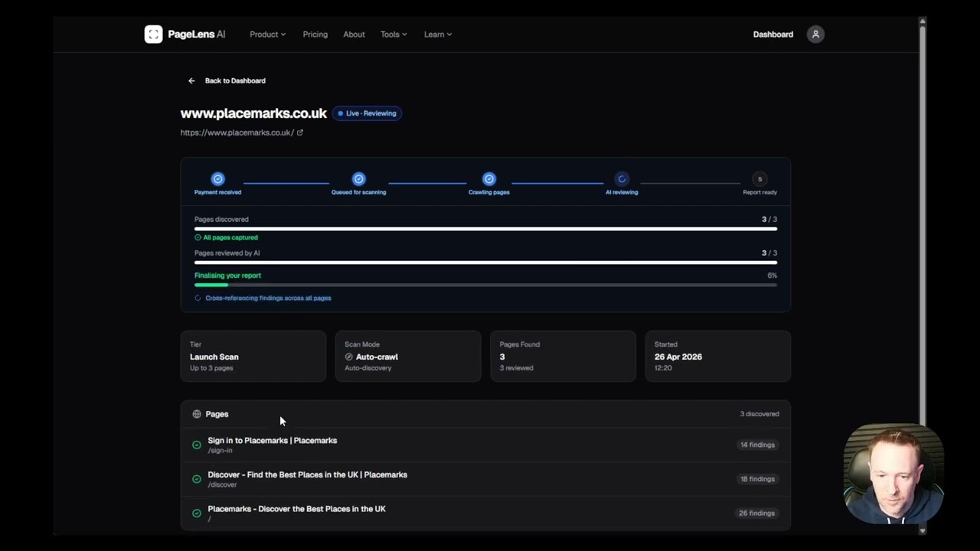Screen dimensions: 980x551
Task: Click the cross-referencing spinner icon
Action: (198, 298)
